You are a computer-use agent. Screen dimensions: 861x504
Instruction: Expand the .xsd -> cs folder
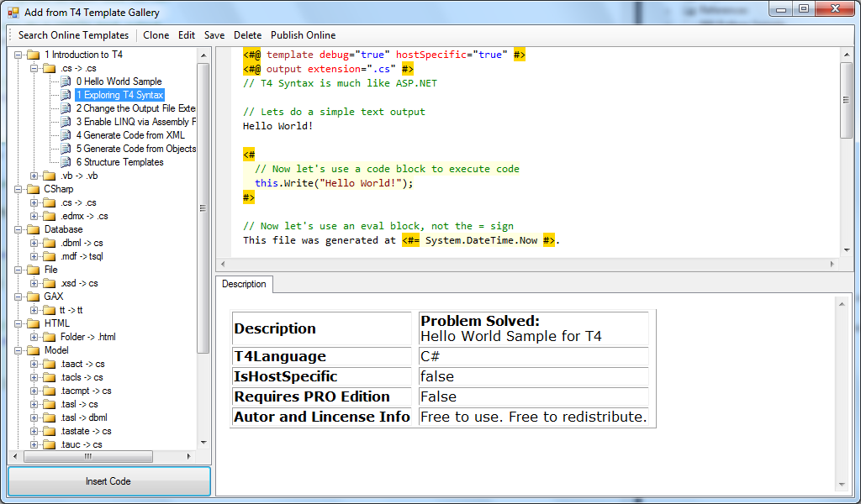34,283
